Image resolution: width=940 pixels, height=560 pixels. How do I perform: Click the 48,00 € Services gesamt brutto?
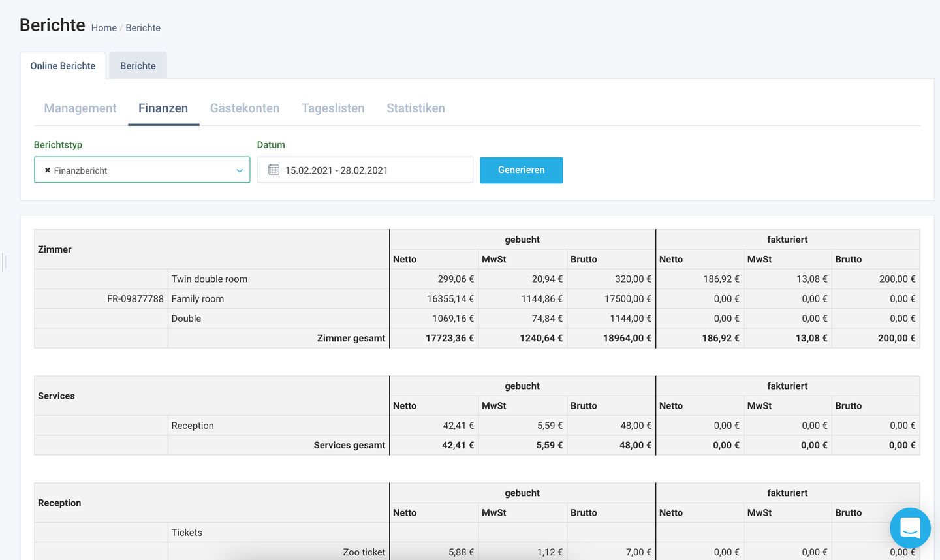(x=636, y=445)
